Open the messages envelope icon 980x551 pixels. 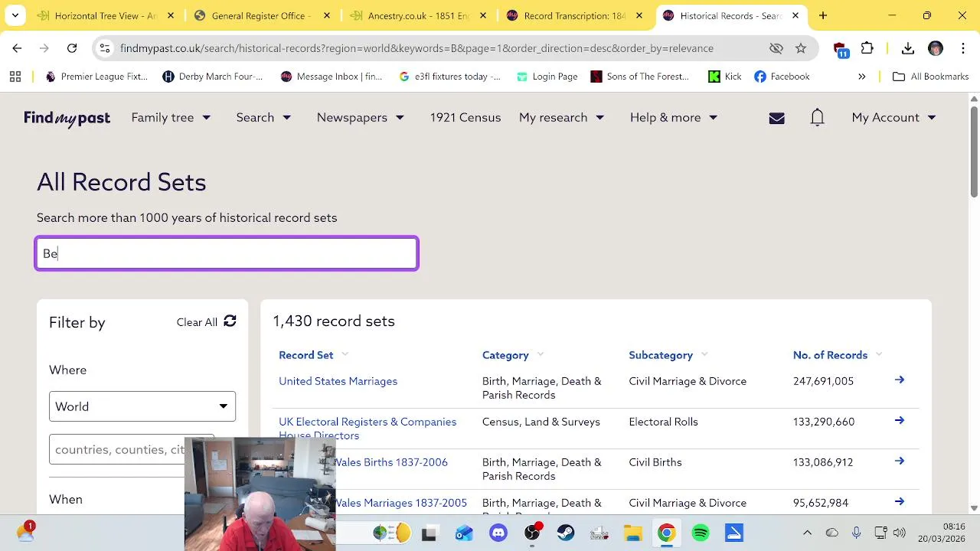coord(776,118)
